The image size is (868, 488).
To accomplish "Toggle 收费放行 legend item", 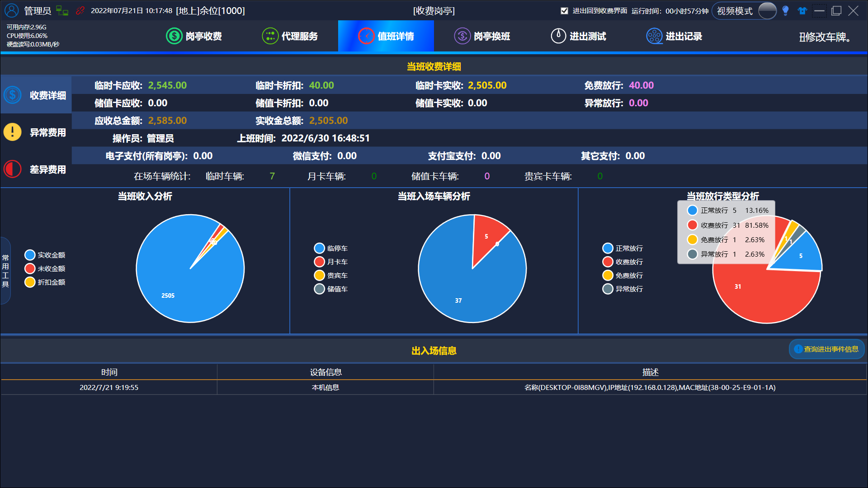I will click(623, 262).
